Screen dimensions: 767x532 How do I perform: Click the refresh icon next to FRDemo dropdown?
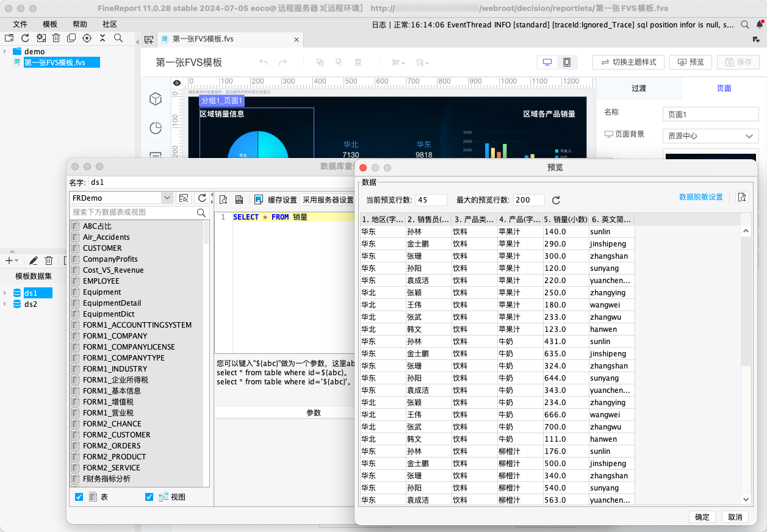pos(202,198)
